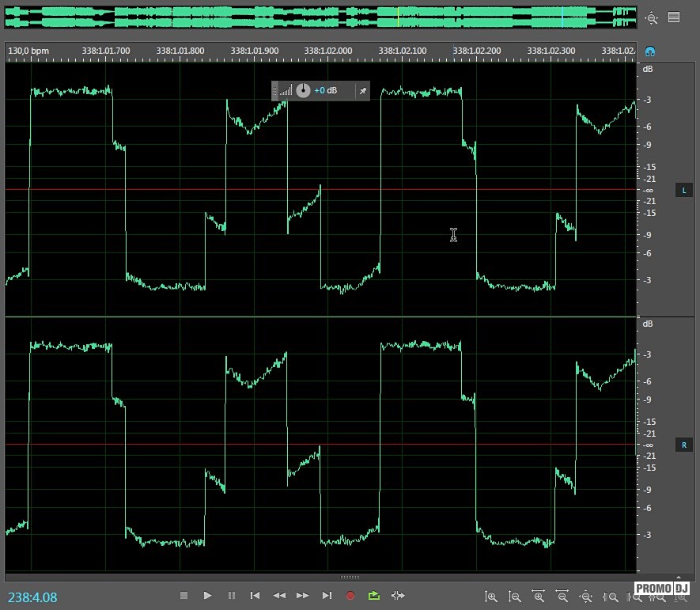The height and width of the screenshot is (610, 700).
Task: Toggle the left channel L button
Action: [x=684, y=191]
